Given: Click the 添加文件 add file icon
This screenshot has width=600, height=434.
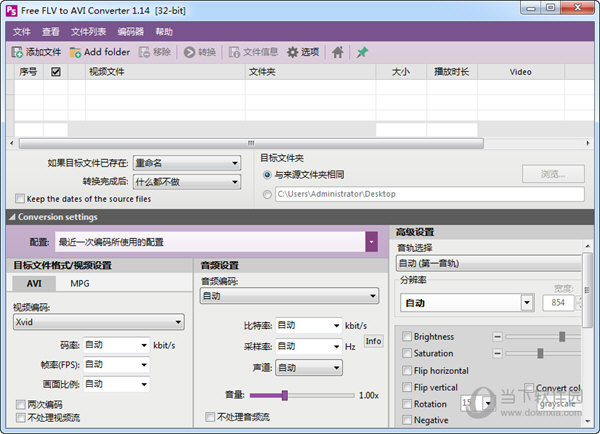Looking at the screenshot, I should [17, 52].
